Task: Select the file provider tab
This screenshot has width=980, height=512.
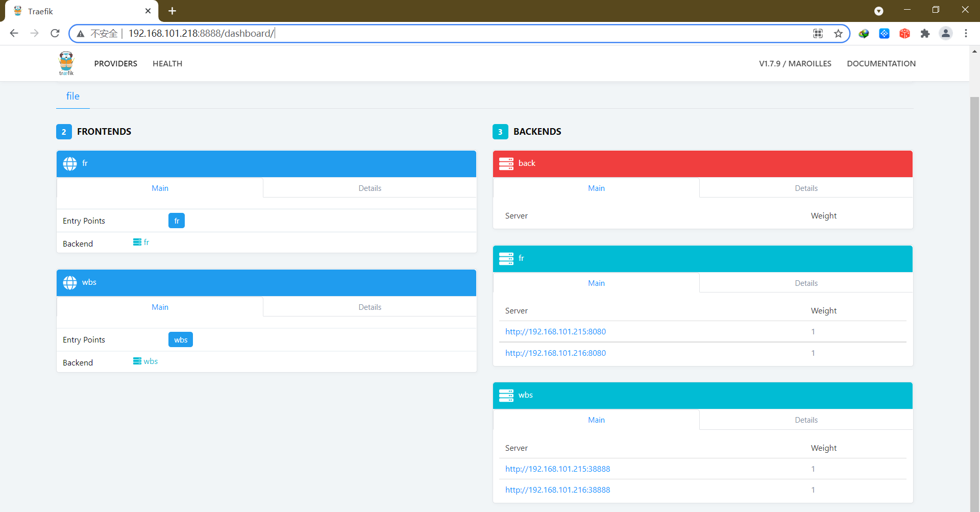Action: [x=72, y=96]
